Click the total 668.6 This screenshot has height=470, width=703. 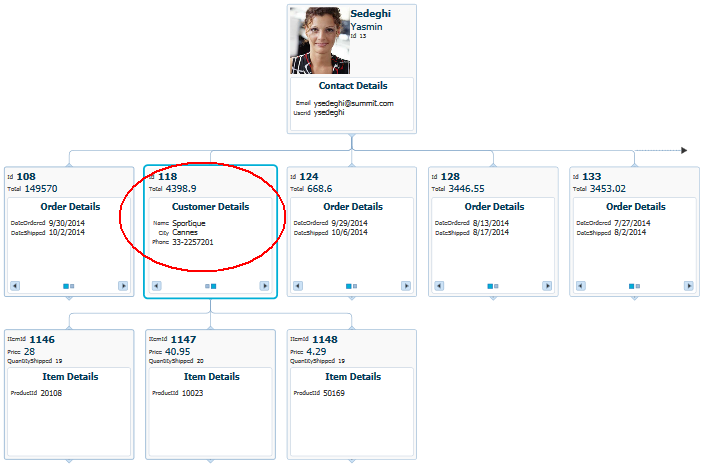tap(320, 189)
